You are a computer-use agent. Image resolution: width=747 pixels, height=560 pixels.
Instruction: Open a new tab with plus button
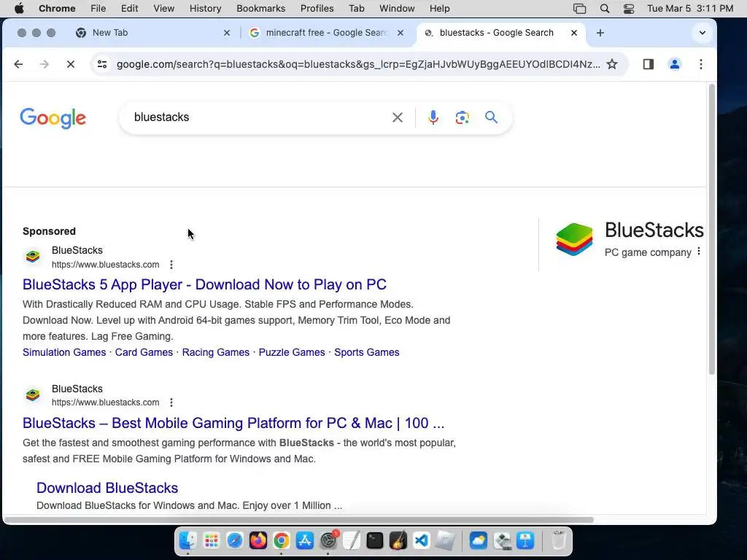pyautogui.click(x=600, y=33)
